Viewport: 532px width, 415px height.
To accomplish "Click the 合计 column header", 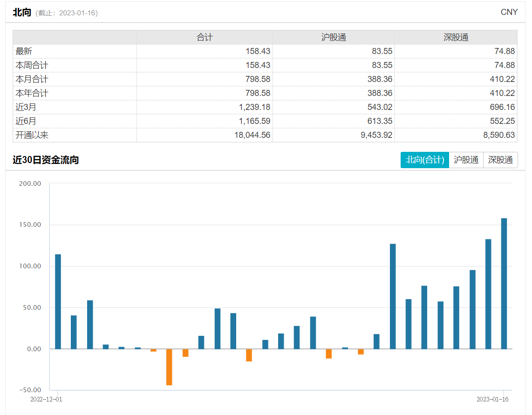I will pyautogui.click(x=205, y=37).
